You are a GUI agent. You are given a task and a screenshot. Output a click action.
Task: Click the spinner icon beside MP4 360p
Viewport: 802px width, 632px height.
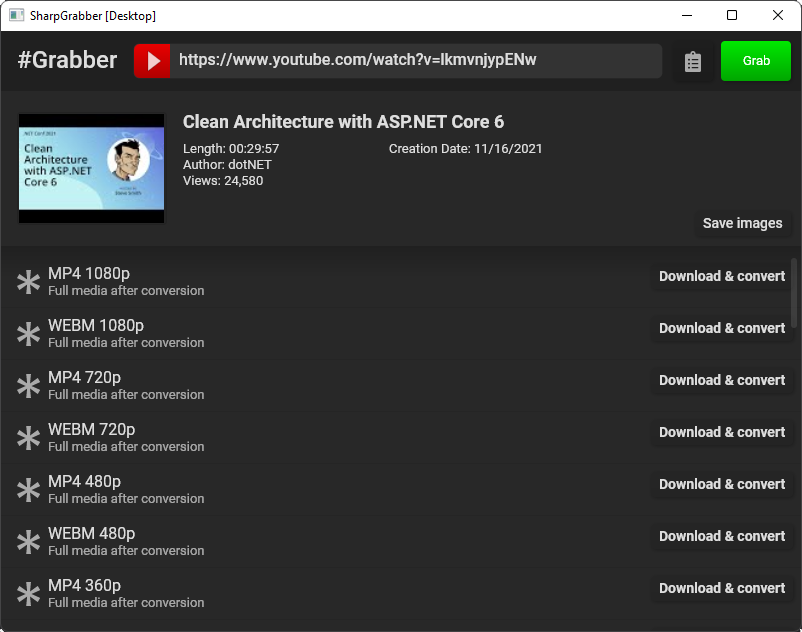28,593
